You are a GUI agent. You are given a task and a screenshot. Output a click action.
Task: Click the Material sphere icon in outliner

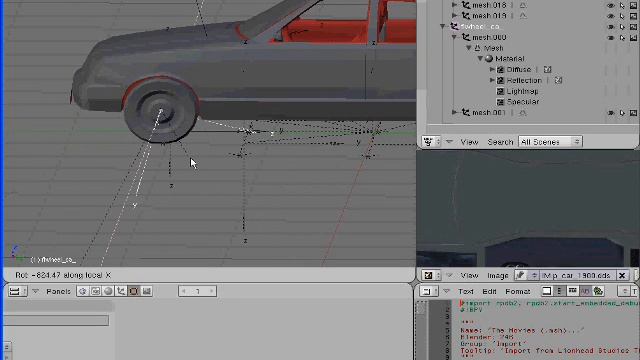coord(489,59)
